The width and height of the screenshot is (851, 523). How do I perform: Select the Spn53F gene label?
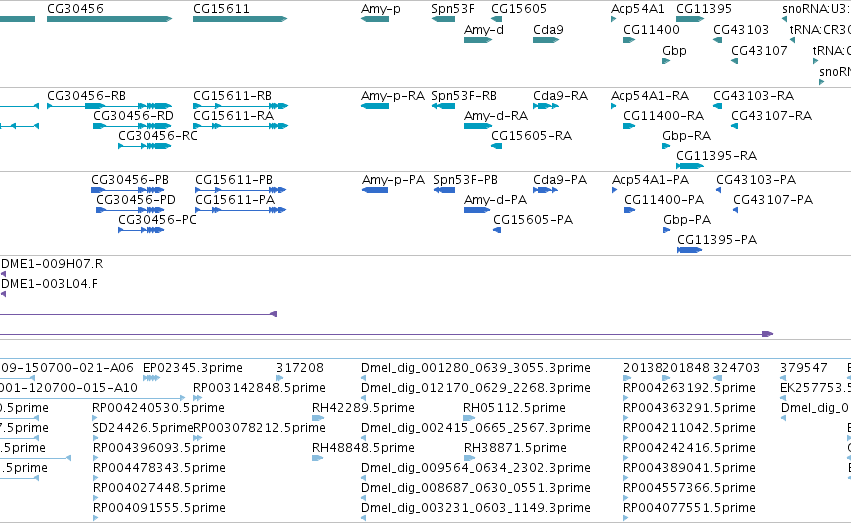coord(453,9)
